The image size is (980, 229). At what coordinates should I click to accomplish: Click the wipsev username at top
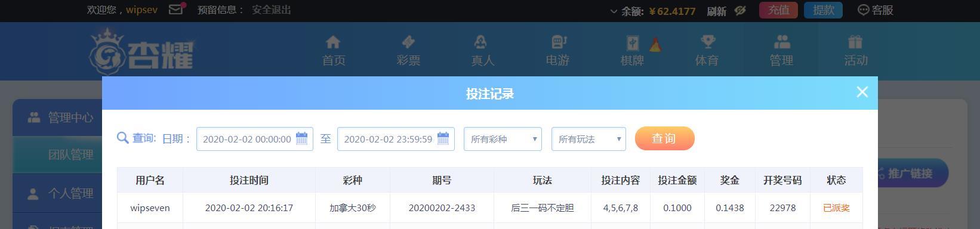(x=141, y=10)
